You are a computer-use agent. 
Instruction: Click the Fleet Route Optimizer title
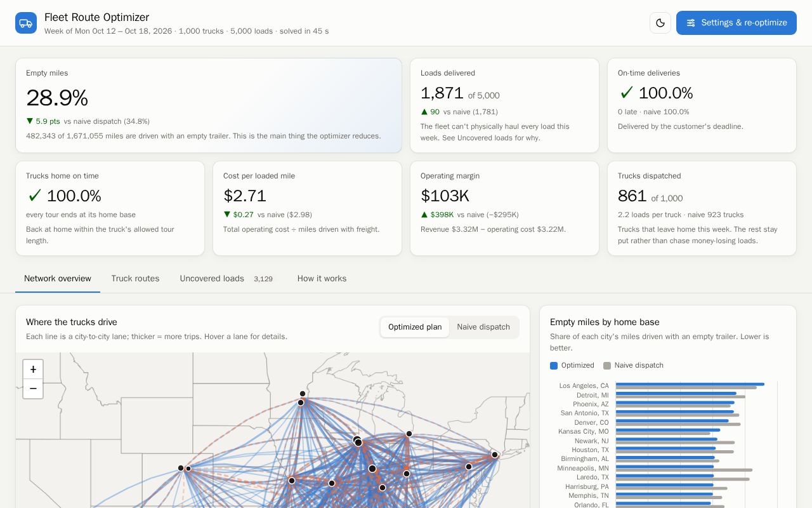(96, 18)
